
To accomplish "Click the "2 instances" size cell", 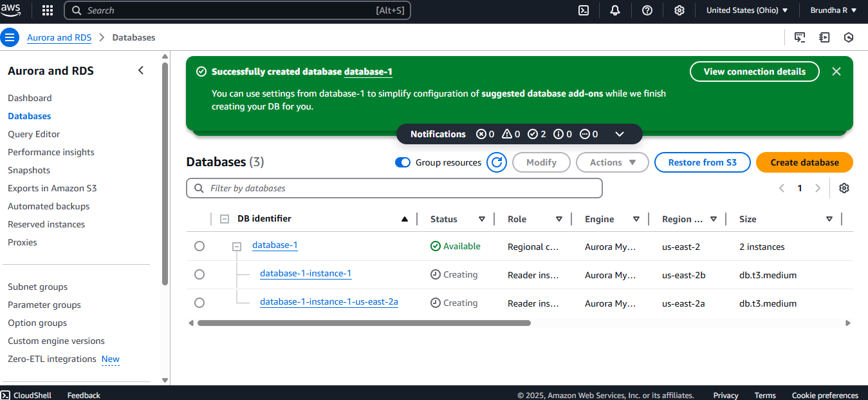I will tap(762, 247).
